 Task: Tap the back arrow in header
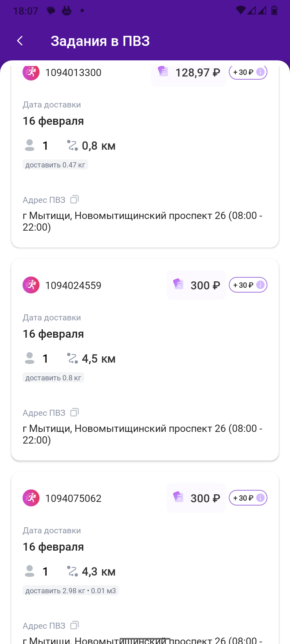20,41
